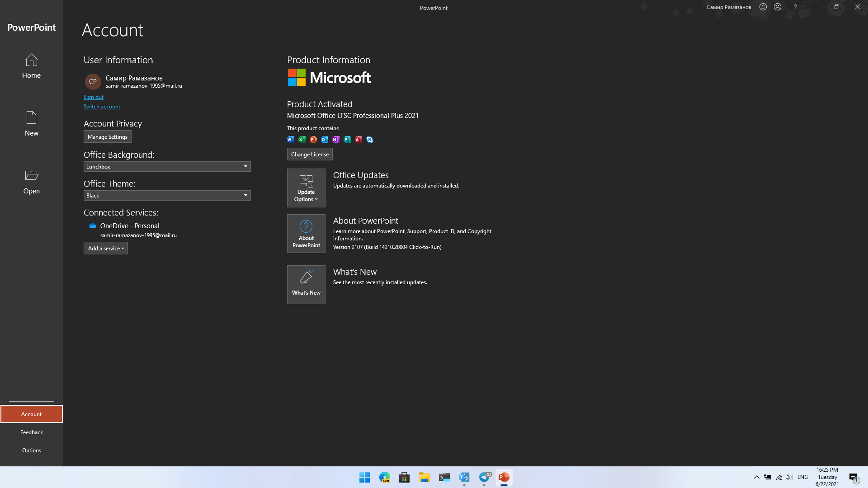Image resolution: width=868 pixels, height=488 pixels.
Task: Open Help with the question mark
Action: point(795,7)
